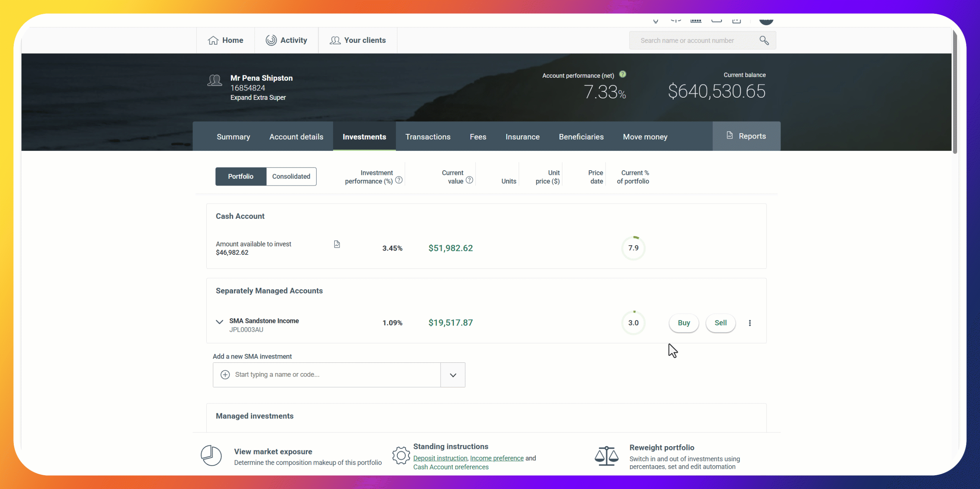Open the Deposit instruction link
The height and width of the screenshot is (489, 980).
pyautogui.click(x=440, y=458)
